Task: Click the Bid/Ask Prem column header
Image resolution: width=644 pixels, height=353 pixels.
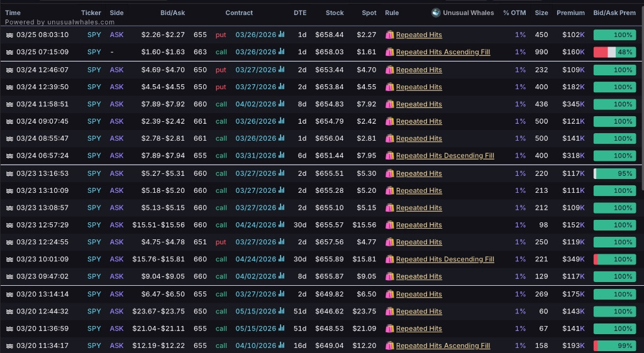Action: (614, 13)
